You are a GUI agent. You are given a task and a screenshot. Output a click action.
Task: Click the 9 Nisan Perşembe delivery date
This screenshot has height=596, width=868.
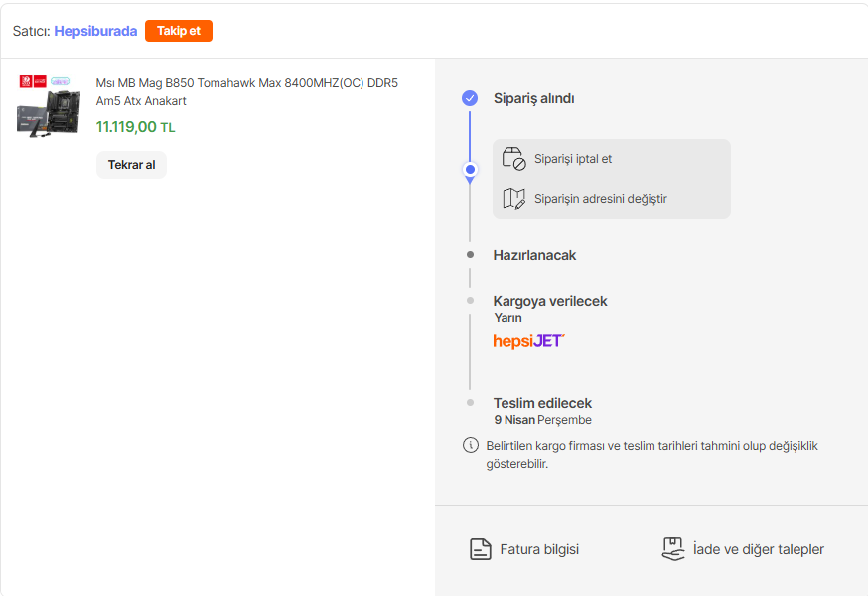pyautogui.click(x=542, y=420)
